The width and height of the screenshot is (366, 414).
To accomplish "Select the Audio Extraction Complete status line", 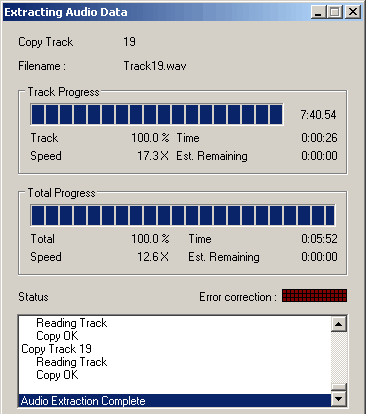I will (175, 401).
